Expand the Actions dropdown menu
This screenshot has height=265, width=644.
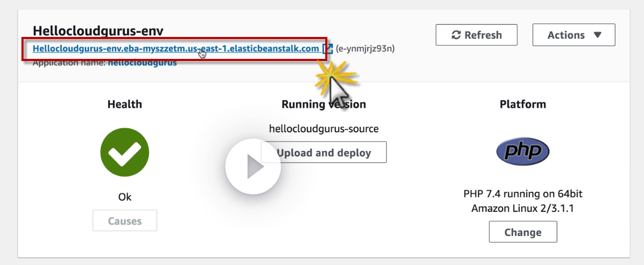pos(574,35)
